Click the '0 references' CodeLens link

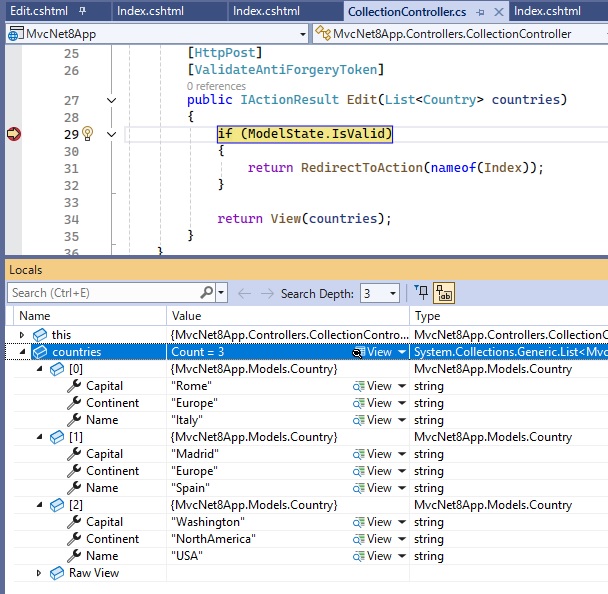coord(216,86)
